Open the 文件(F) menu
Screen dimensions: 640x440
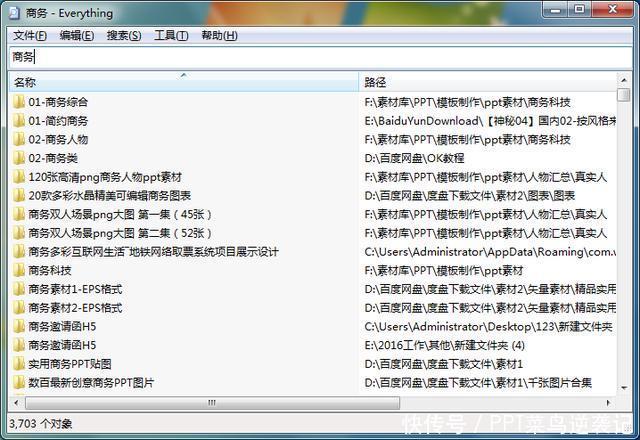pos(30,36)
